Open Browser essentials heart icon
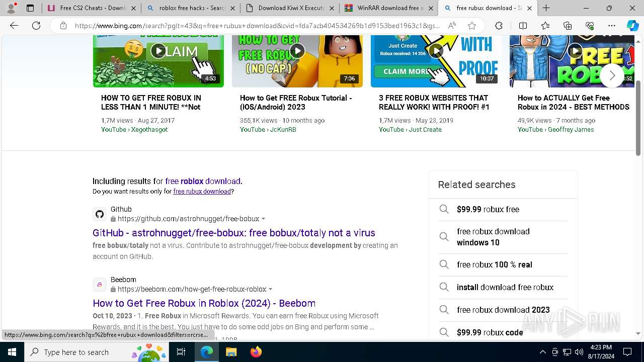The height and width of the screenshot is (362, 644). click(590, 26)
